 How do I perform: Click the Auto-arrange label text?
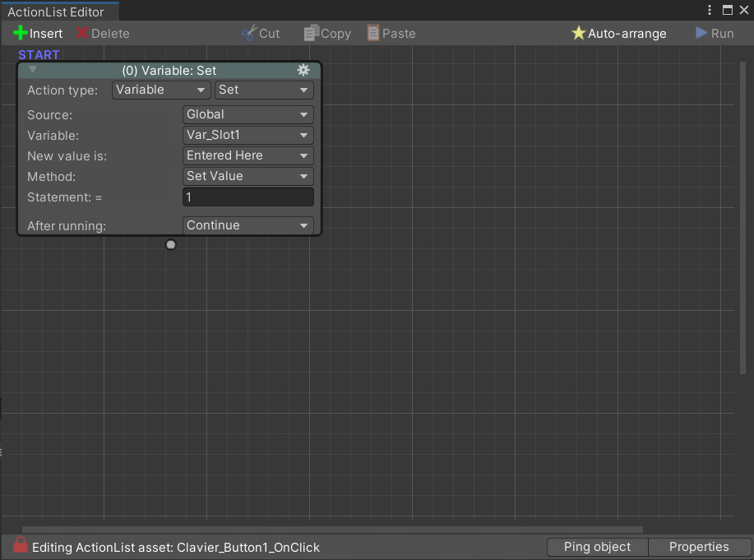click(x=627, y=34)
